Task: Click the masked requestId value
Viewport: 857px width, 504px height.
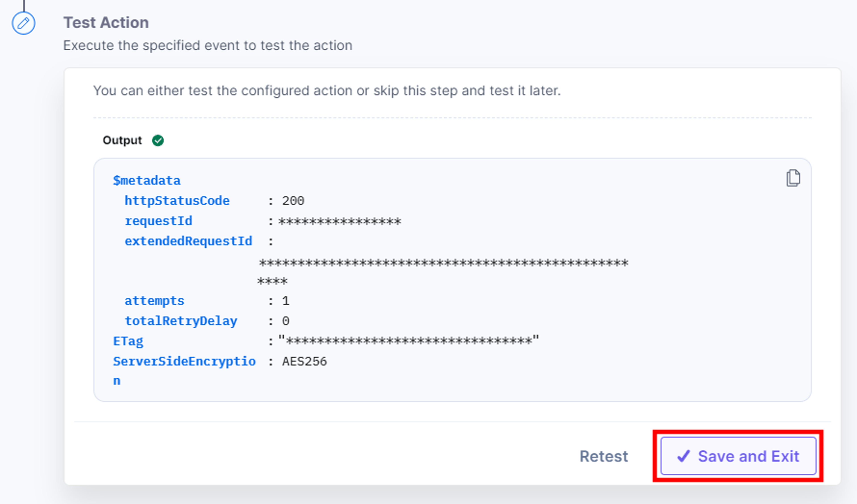Action: [340, 221]
